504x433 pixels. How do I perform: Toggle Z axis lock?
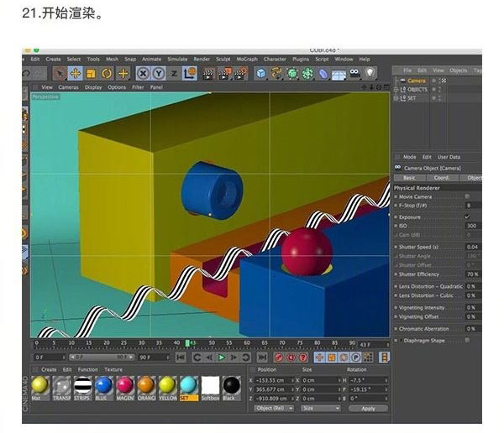(174, 74)
